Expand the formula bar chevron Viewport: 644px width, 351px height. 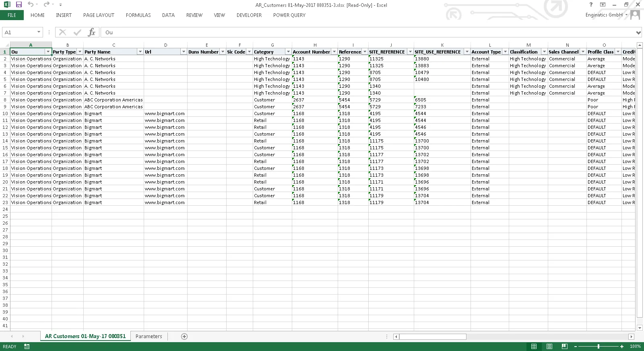point(638,33)
